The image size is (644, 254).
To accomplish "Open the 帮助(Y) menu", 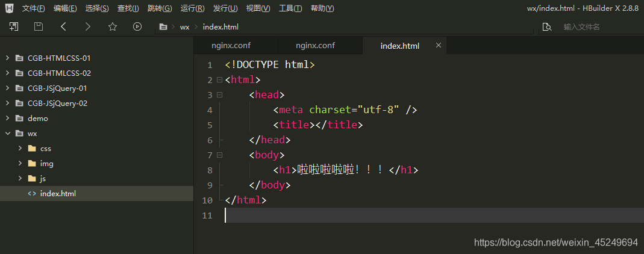I will coord(322,8).
